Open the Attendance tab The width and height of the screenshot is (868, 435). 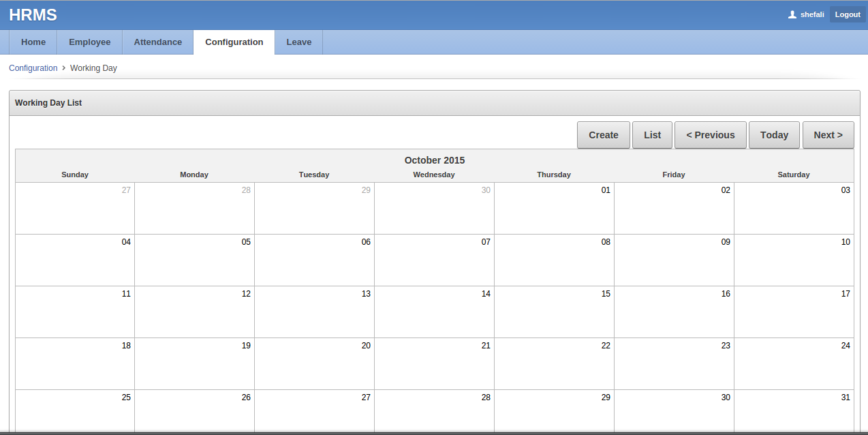point(157,42)
